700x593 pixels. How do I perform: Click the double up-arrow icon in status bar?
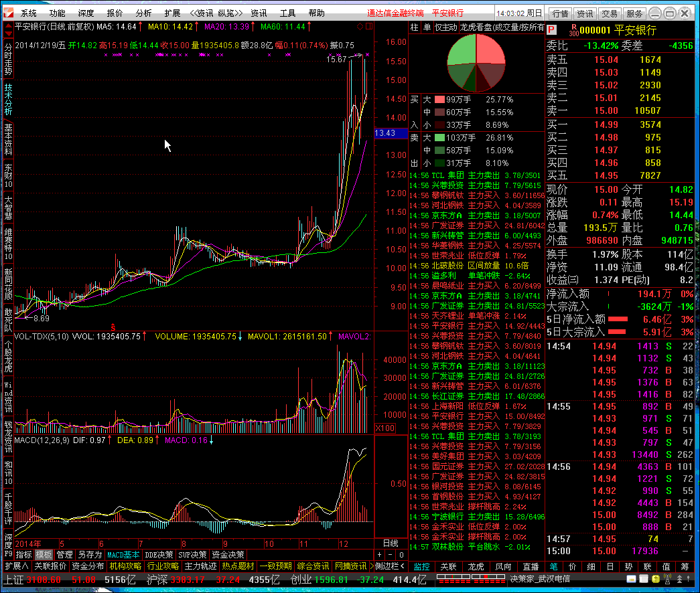pyautogui.click(x=679, y=579)
